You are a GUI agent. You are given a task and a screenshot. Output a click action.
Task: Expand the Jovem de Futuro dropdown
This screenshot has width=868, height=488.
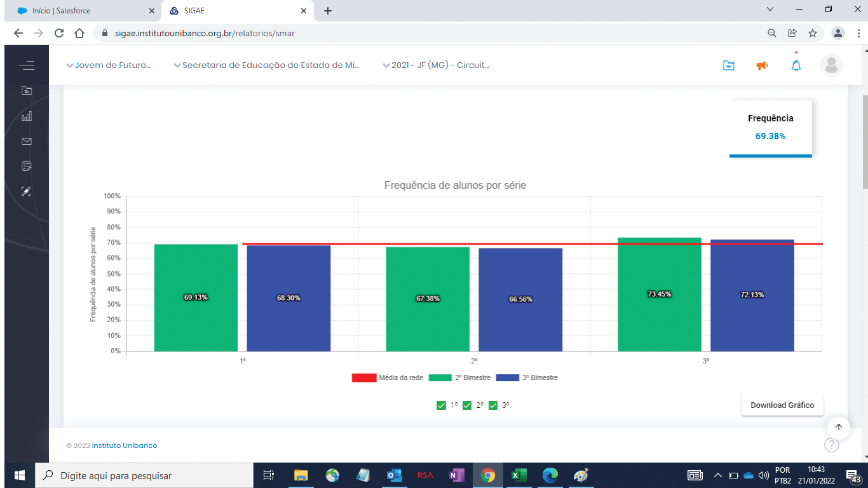tap(109, 65)
